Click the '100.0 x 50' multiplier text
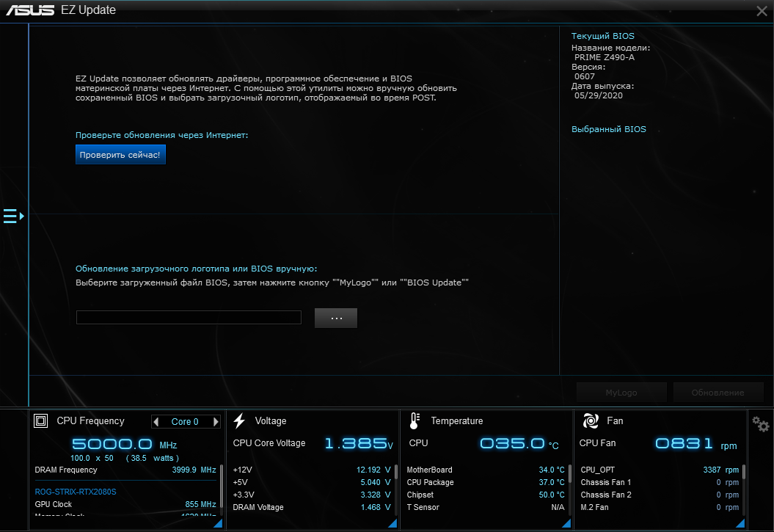 (x=92, y=458)
